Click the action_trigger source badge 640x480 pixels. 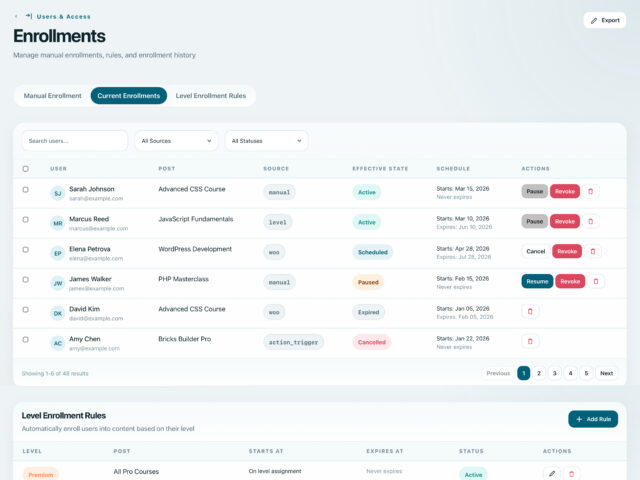pyautogui.click(x=293, y=342)
